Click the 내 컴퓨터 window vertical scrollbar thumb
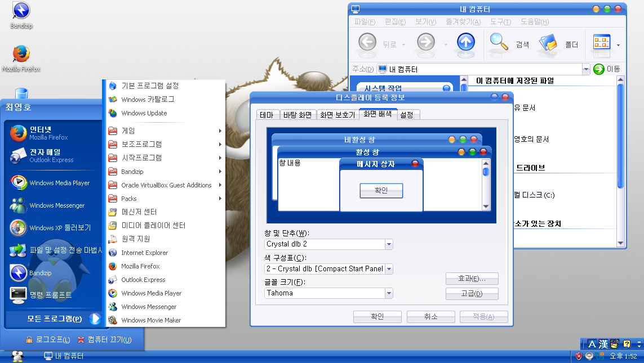 point(620,136)
